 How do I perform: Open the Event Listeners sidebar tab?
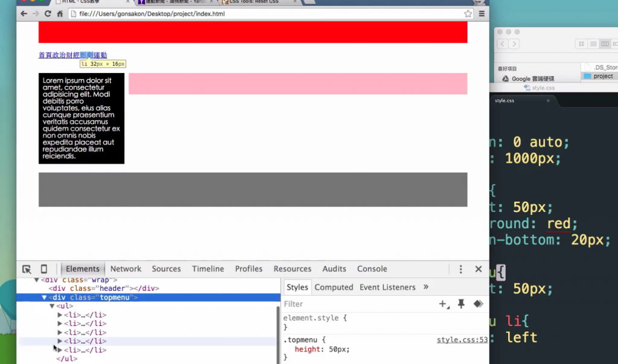pos(387,287)
